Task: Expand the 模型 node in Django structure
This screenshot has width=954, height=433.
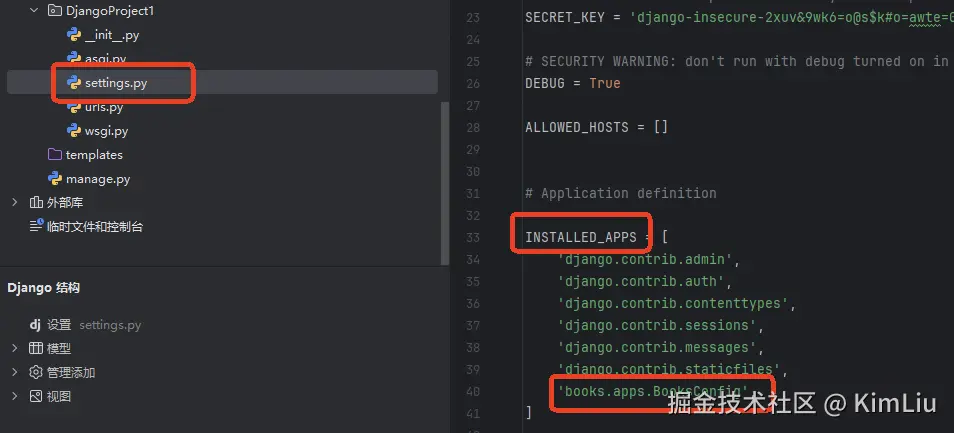Action: (15, 349)
